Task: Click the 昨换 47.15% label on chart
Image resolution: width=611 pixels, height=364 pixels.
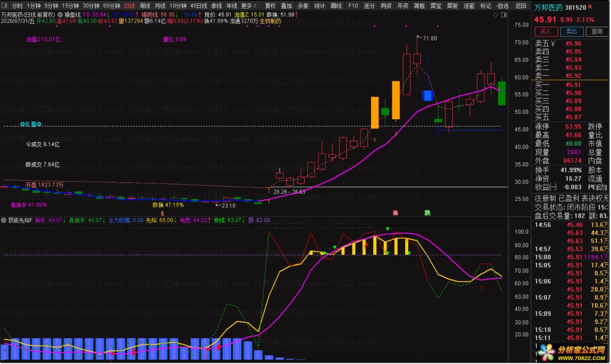Action: (168, 205)
